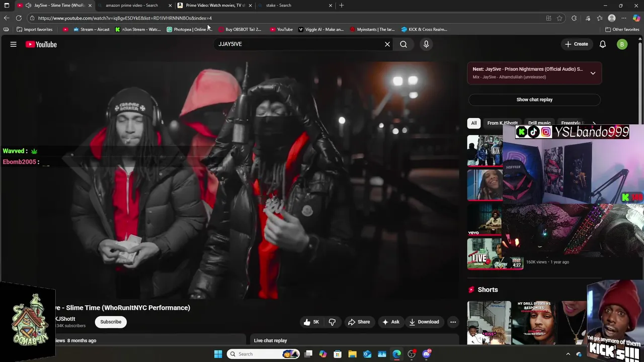This screenshot has width=644, height=362.
Task: Dislike the video with thumbs down
Action: point(333,322)
